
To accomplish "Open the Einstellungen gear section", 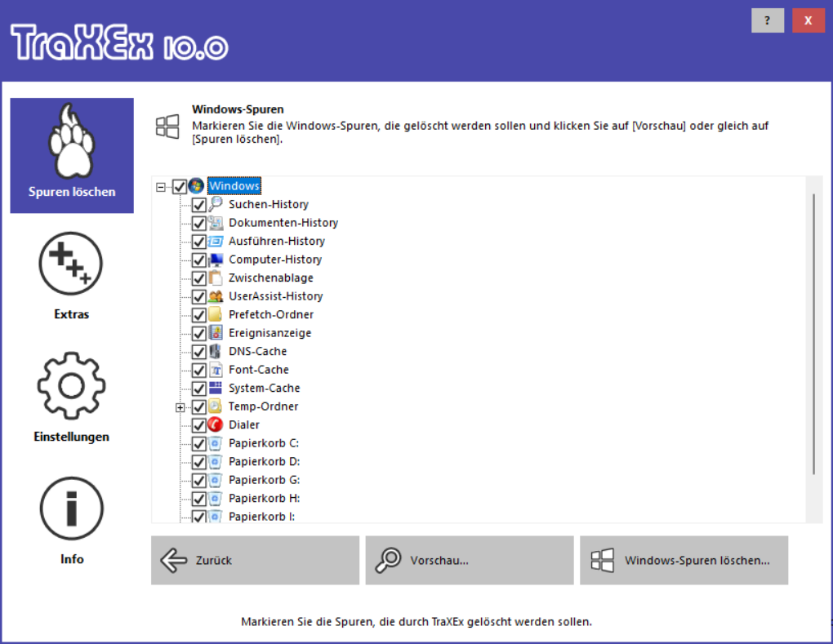I will [71, 398].
